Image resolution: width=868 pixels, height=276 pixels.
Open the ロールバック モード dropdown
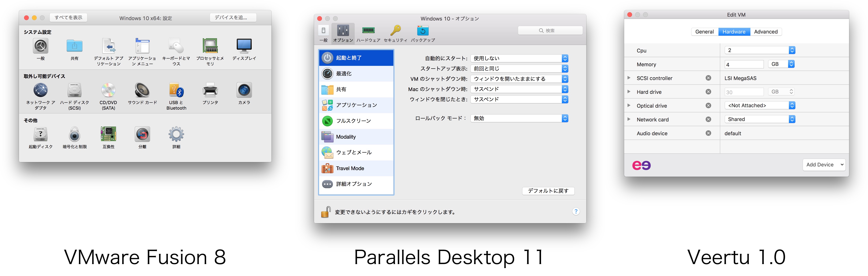point(519,118)
